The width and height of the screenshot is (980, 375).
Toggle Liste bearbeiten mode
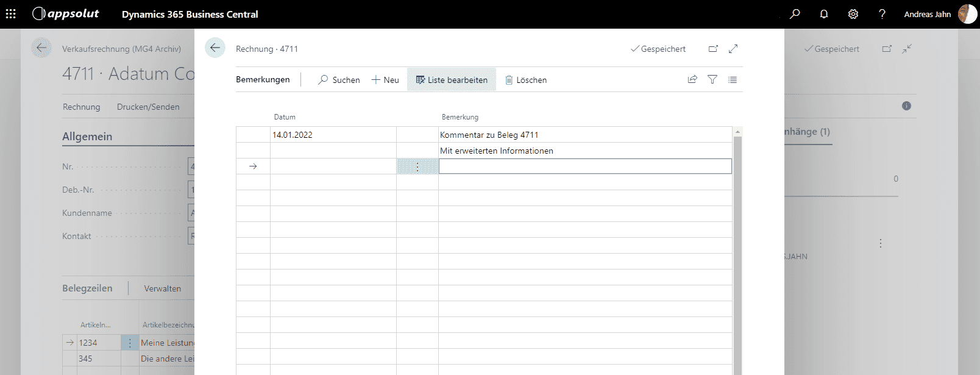point(452,80)
